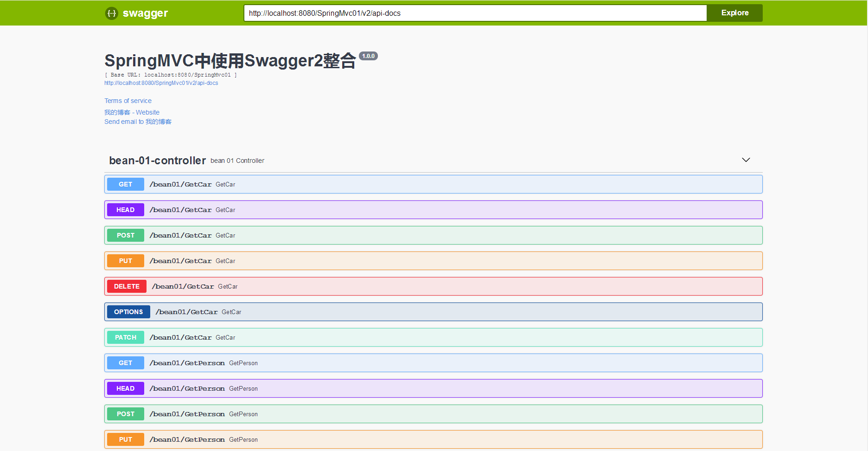Focus the api-docs URL input field
This screenshot has width=868, height=451.
coord(475,13)
